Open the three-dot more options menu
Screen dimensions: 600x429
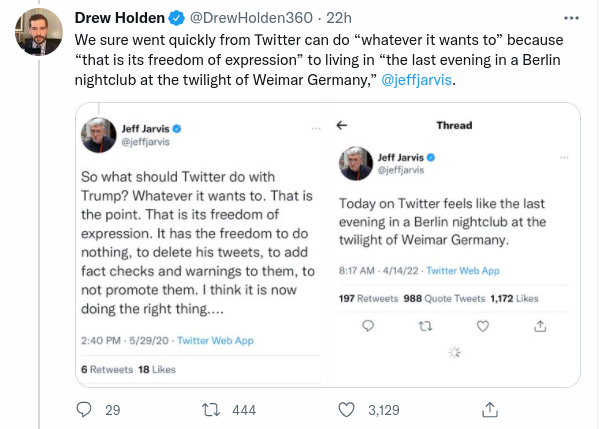[x=571, y=18]
